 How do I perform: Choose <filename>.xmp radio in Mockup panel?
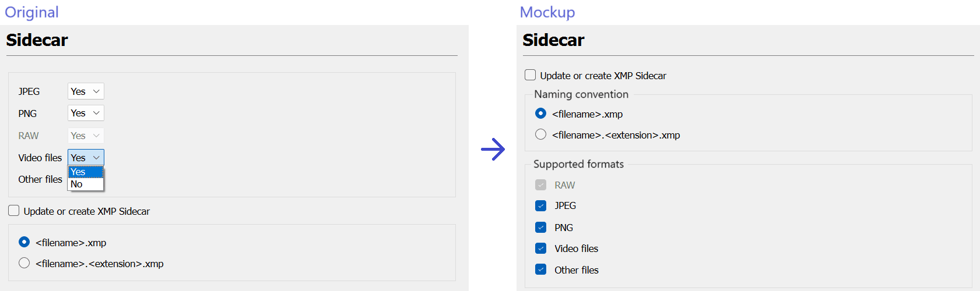pos(541,113)
